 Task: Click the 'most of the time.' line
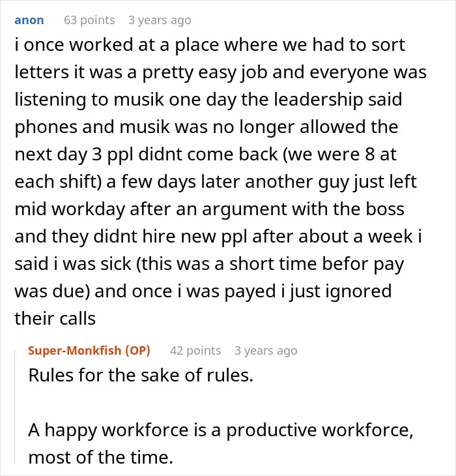101,458
